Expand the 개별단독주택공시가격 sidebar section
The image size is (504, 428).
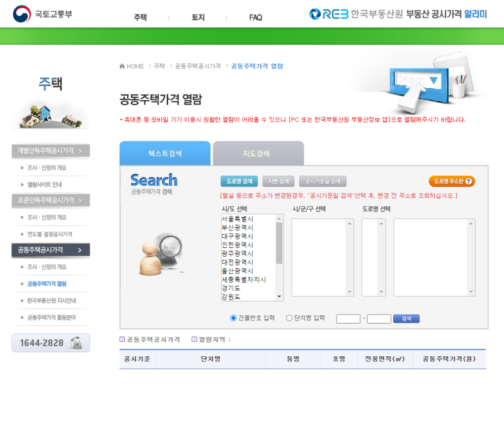click(51, 151)
